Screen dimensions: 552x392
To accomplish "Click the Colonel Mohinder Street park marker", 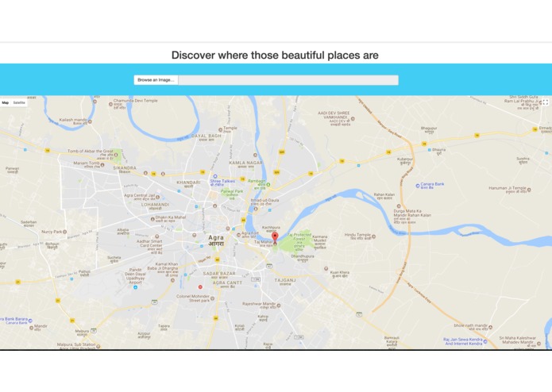I will click(x=212, y=298).
